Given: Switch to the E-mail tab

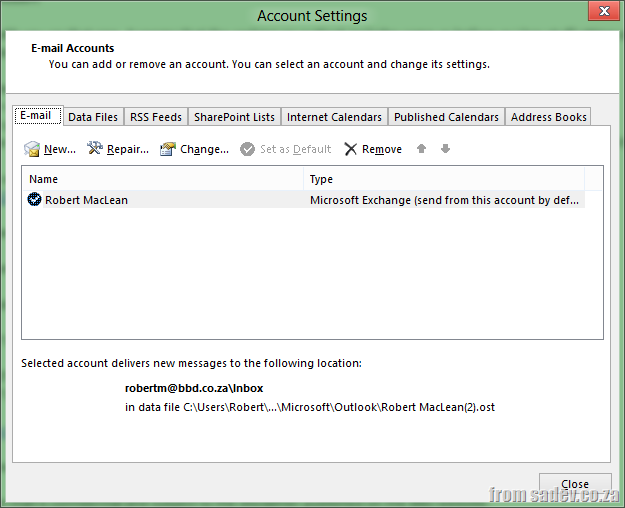Looking at the screenshot, I should (37, 116).
